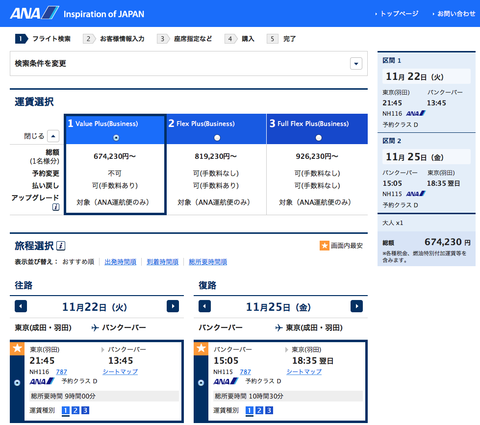The height and width of the screenshot is (425, 480).
Task: Go to previous day for 往路
Action: click(21, 306)
